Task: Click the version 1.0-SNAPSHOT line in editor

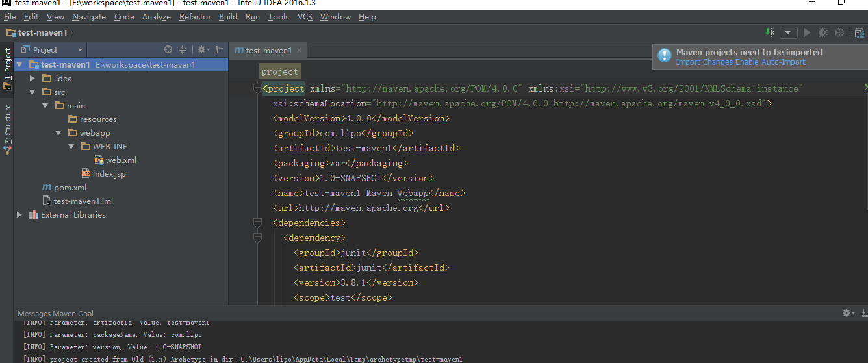Action: click(x=353, y=178)
